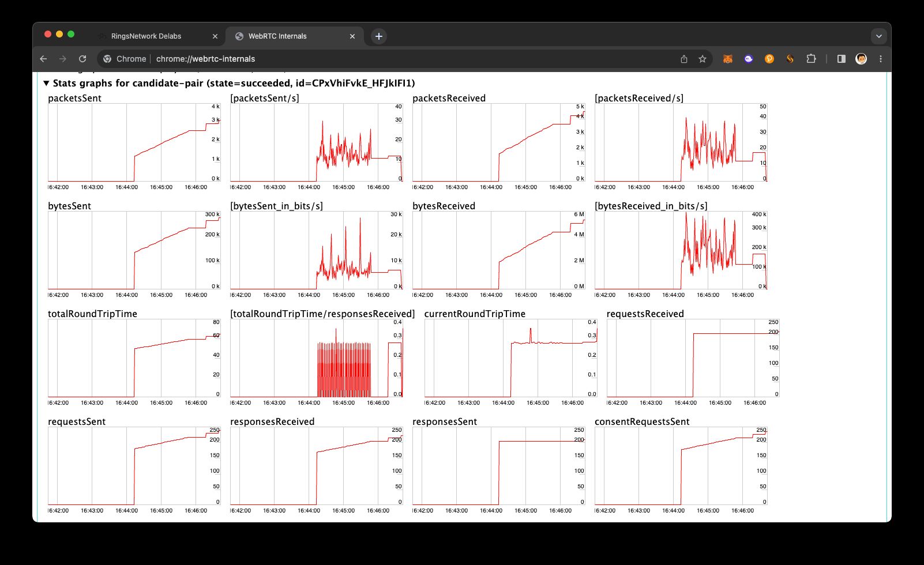Open the orange circle extension icon

[x=769, y=59]
